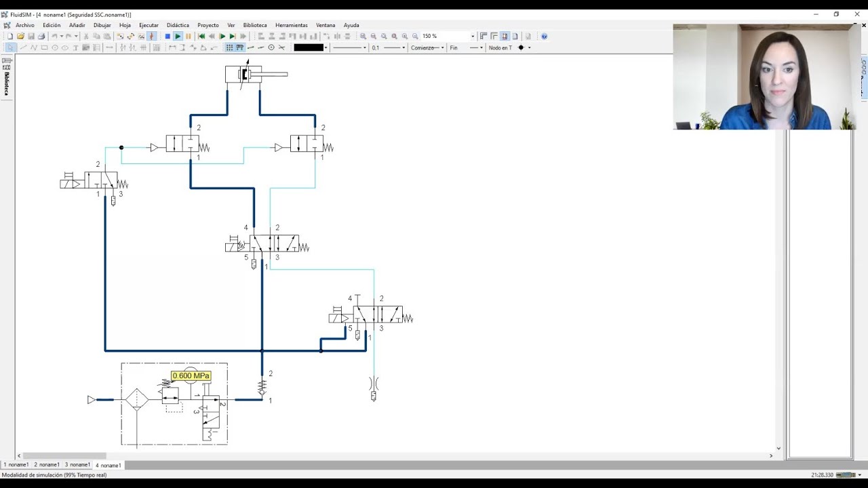Click the 0.600 MPa pressure label
The height and width of the screenshot is (488, 868).
pos(191,375)
